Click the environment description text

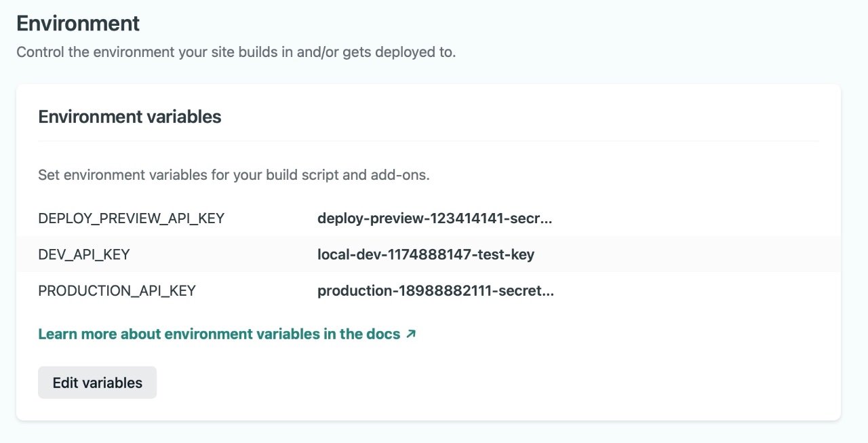[x=236, y=52]
